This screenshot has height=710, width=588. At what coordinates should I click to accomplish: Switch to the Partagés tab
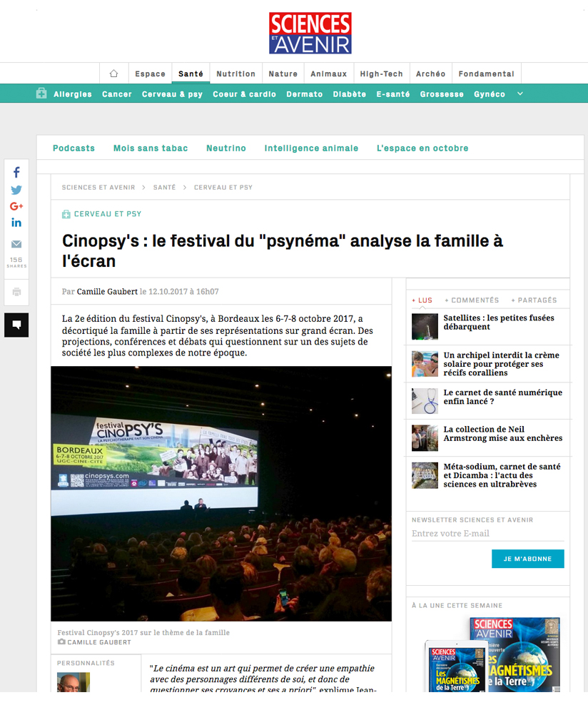[537, 300]
